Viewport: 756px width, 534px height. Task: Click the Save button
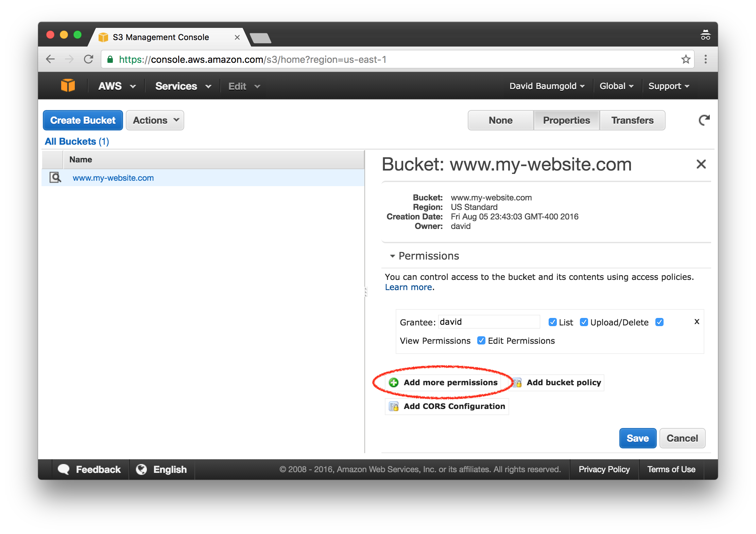point(638,438)
